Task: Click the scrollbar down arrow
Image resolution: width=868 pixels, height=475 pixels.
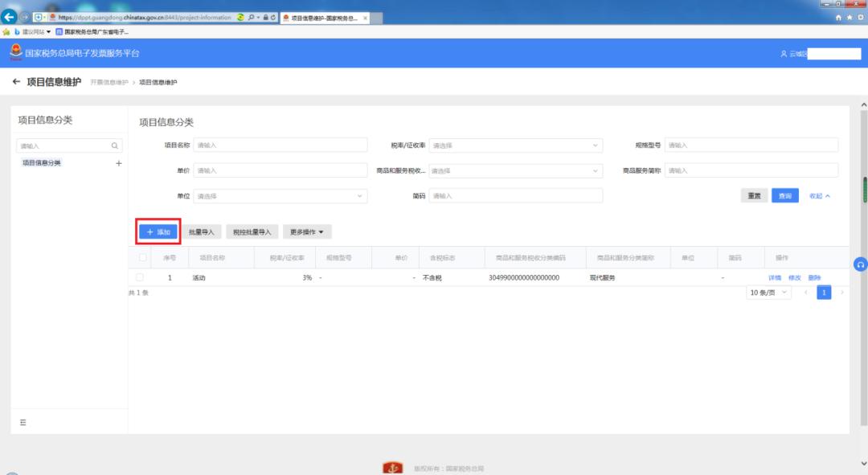Action: click(x=864, y=464)
